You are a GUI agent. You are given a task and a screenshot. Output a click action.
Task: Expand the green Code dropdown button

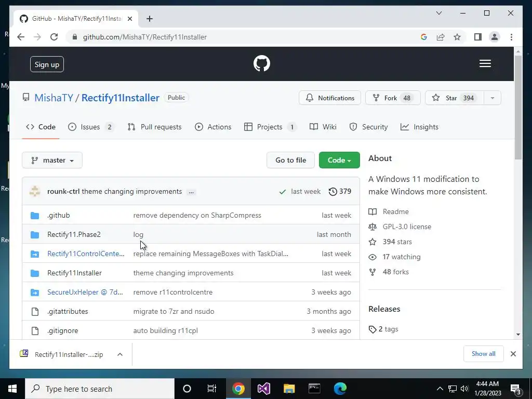(339, 160)
